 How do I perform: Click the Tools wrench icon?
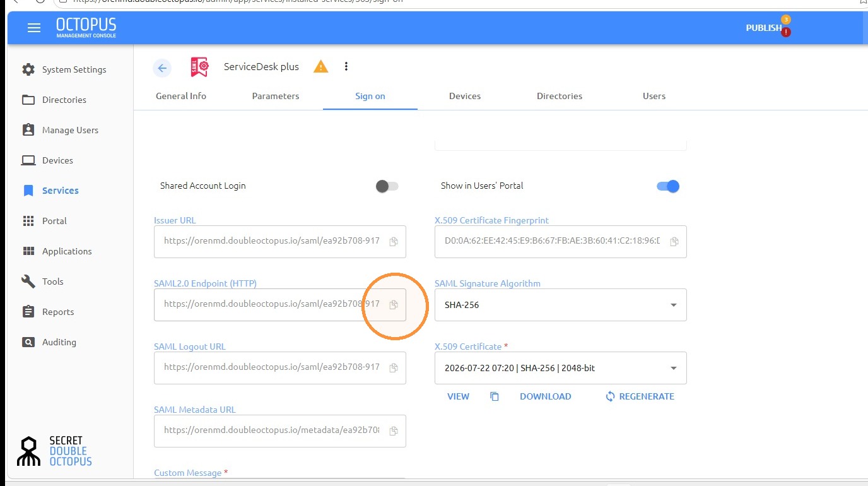pyautogui.click(x=28, y=282)
